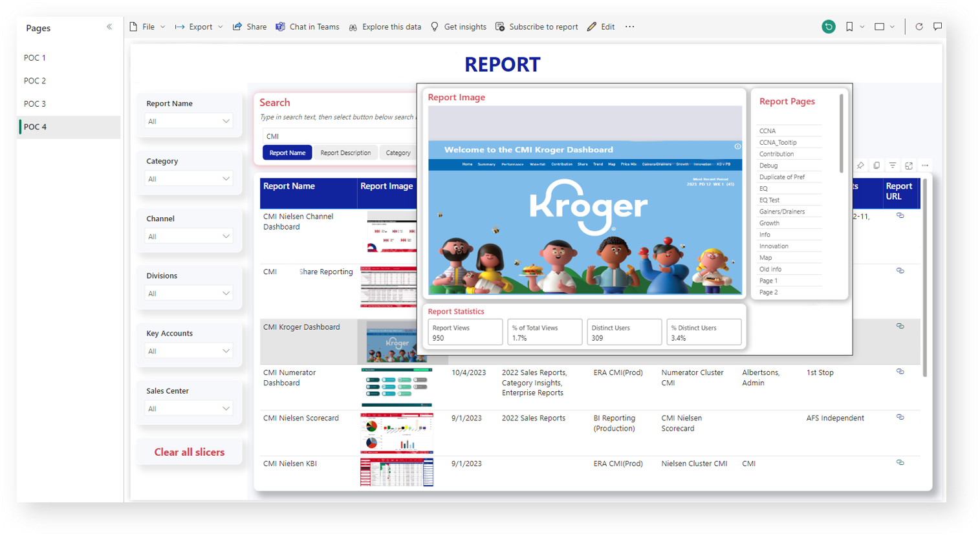Click the search text field containing CMI
The height and width of the screenshot is (536, 980).
pyautogui.click(x=340, y=136)
